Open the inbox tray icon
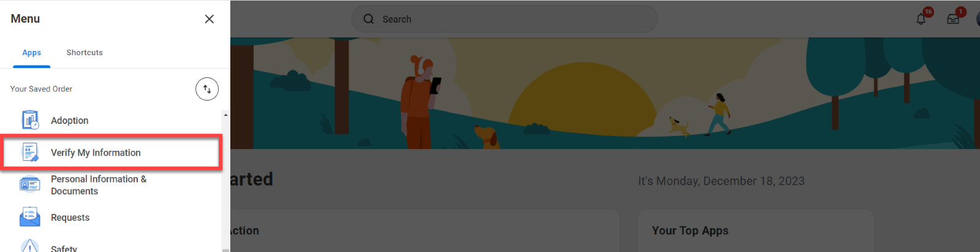 pos(953,19)
